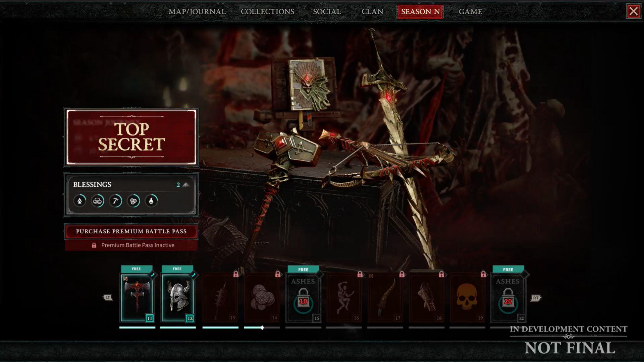Open the MAP/JOURNAL tab

(x=197, y=11)
